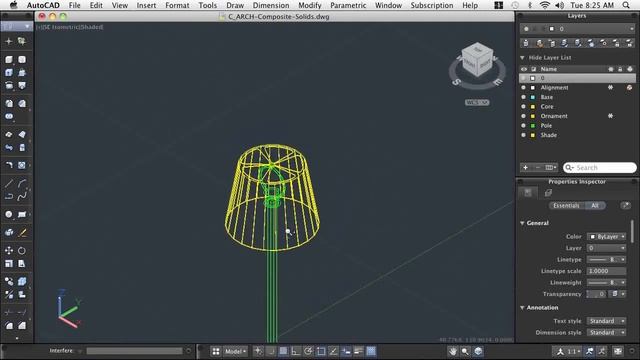Click the Spotlight search icon in menu bar
Viewport: 640px width, 360px height.
626,5
